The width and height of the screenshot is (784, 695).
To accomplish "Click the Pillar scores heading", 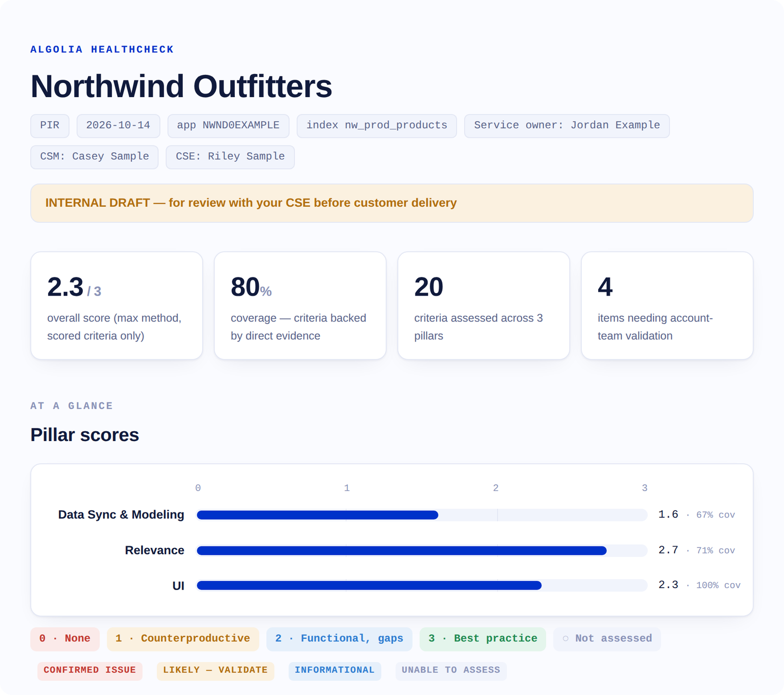I will pos(85,435).
